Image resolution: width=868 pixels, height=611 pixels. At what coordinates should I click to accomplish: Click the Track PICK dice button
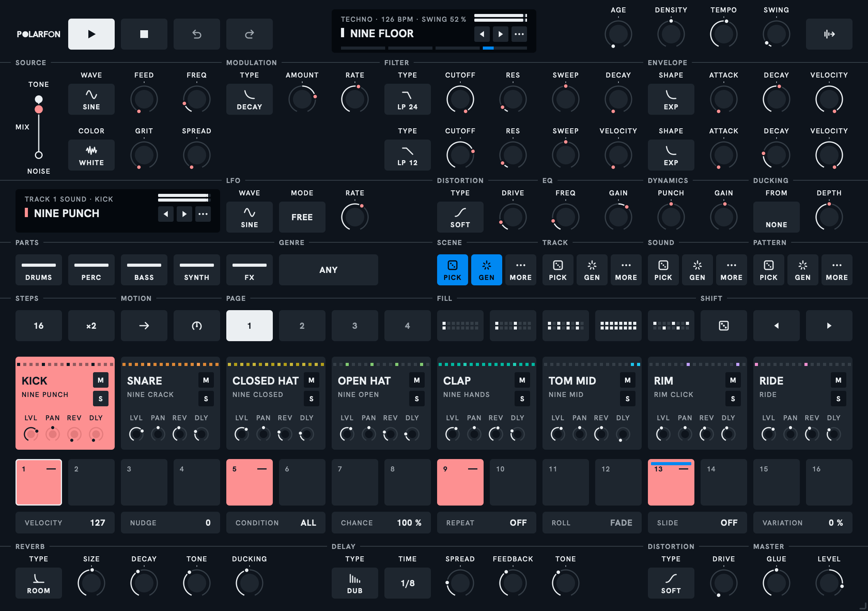pyautogui.click(x=558, y=270)
